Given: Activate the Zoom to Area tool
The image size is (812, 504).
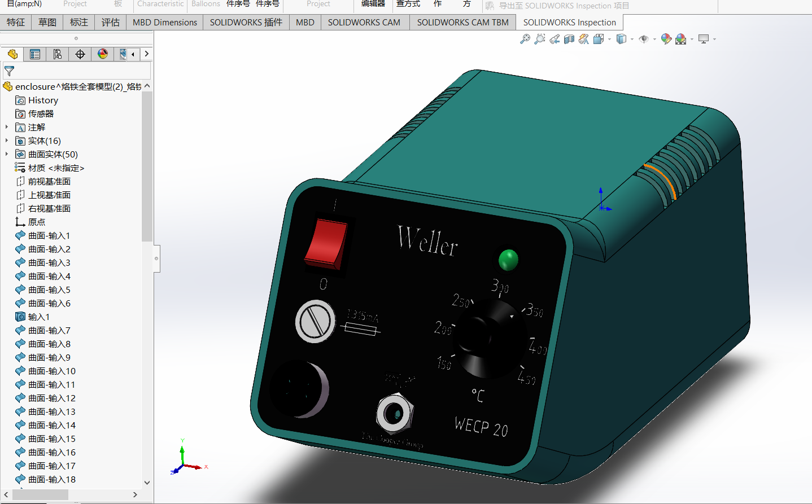Looking at the screenshot, I should pyautogui.click(x=540, y=39).
